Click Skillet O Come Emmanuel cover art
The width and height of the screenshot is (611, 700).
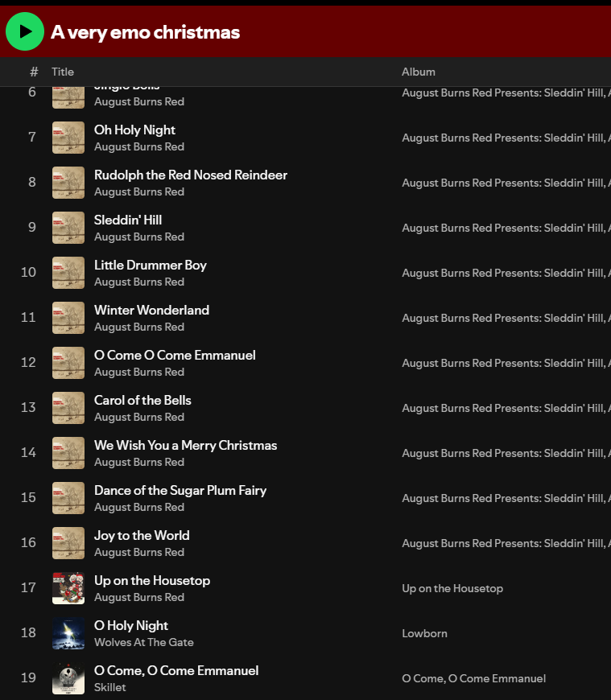(x=68, y=678)
